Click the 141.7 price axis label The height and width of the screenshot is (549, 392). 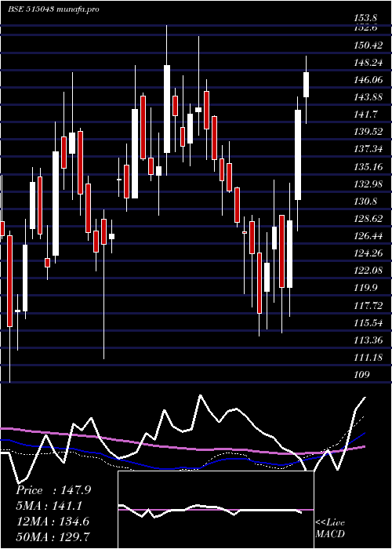(366, 115)
